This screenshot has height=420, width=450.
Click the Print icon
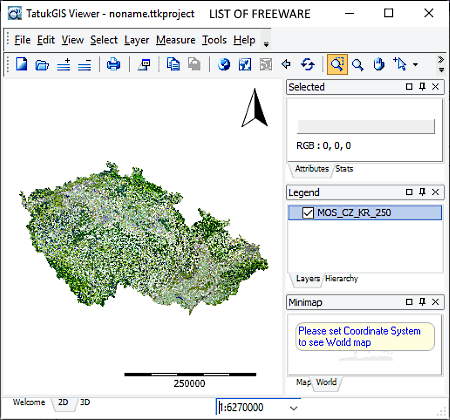[113, 64]
